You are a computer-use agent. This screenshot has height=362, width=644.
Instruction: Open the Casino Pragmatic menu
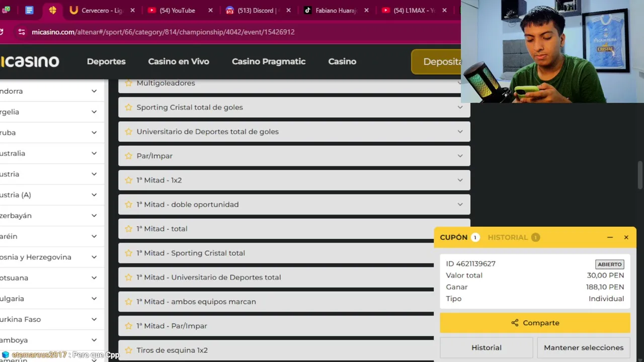[269, 61]
